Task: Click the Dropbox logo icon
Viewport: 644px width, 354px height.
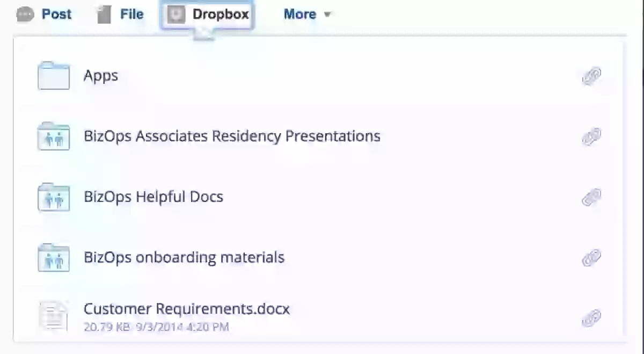Action: 176,15
